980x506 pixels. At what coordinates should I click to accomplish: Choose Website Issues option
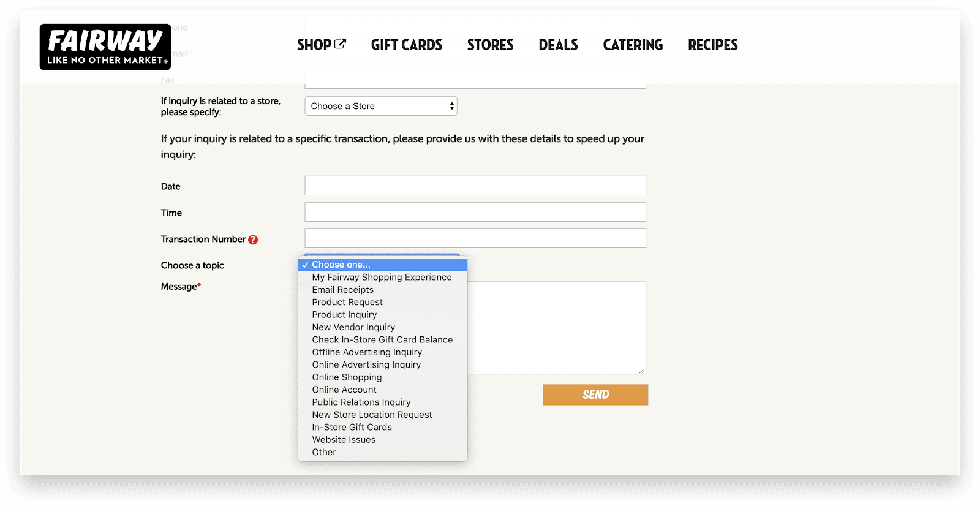click(x=383, y=440)
